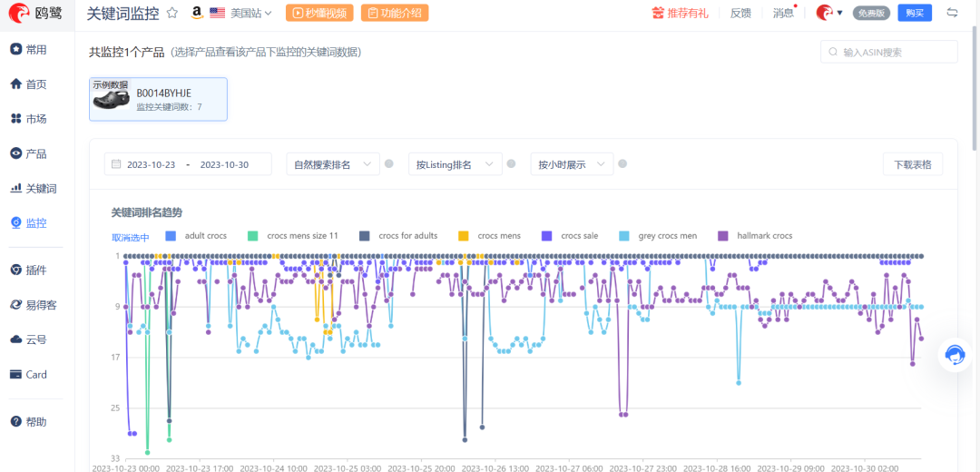Toggle the crocs mens legend series
This screenshot has height=472, width=980.
click(489, 236)
